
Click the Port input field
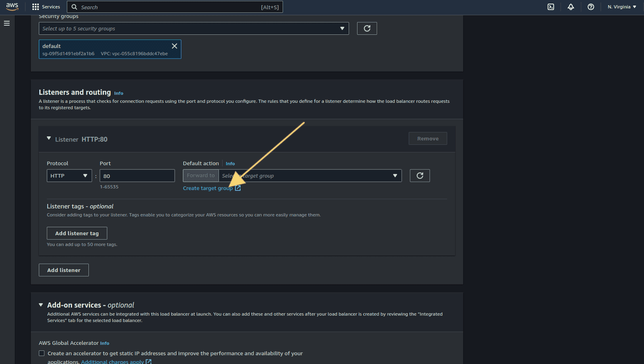[137, 176]
